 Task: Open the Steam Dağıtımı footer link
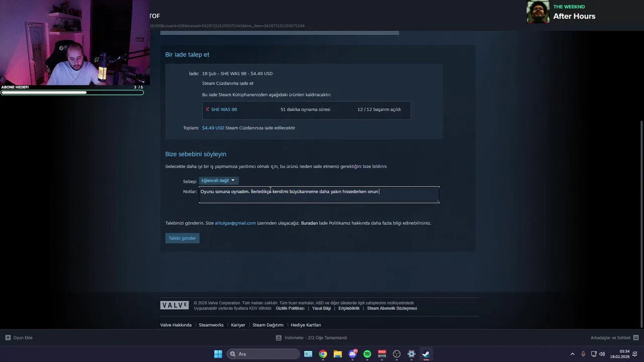[268, 325]
